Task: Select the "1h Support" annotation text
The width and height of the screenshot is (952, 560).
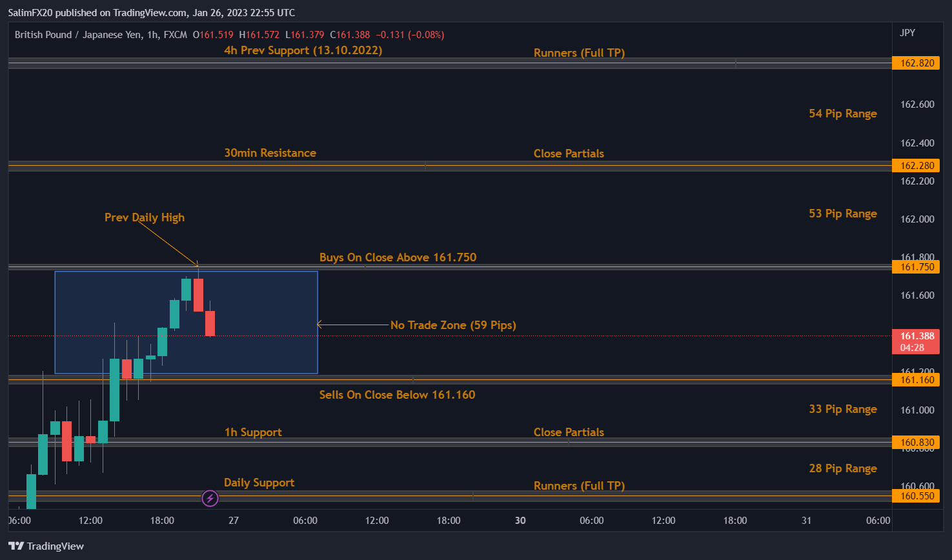Action: (x=253, y=432)
